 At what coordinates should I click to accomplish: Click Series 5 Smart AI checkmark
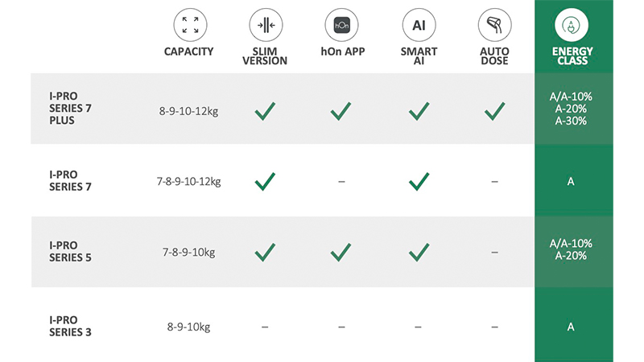(419, 253)
